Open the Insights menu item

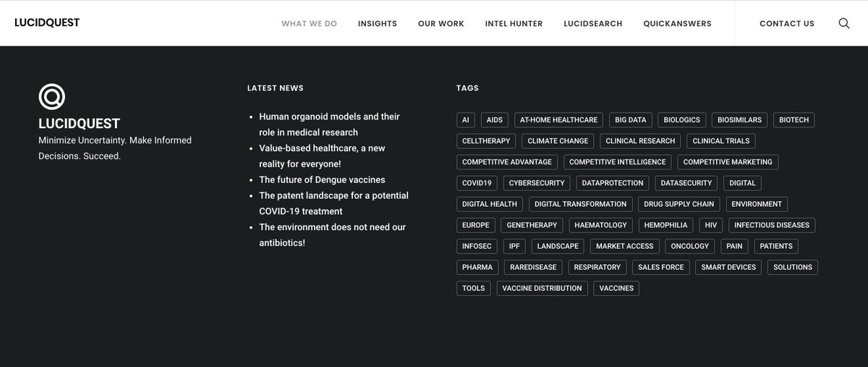[378, 23]
